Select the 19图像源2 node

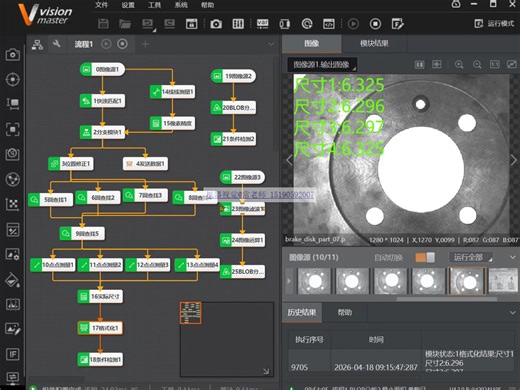233,76
